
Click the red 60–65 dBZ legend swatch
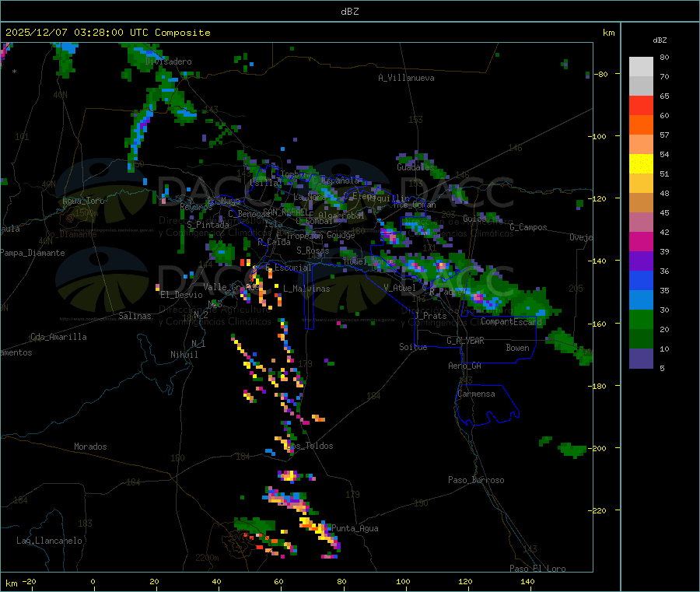(x=641, y=105)
